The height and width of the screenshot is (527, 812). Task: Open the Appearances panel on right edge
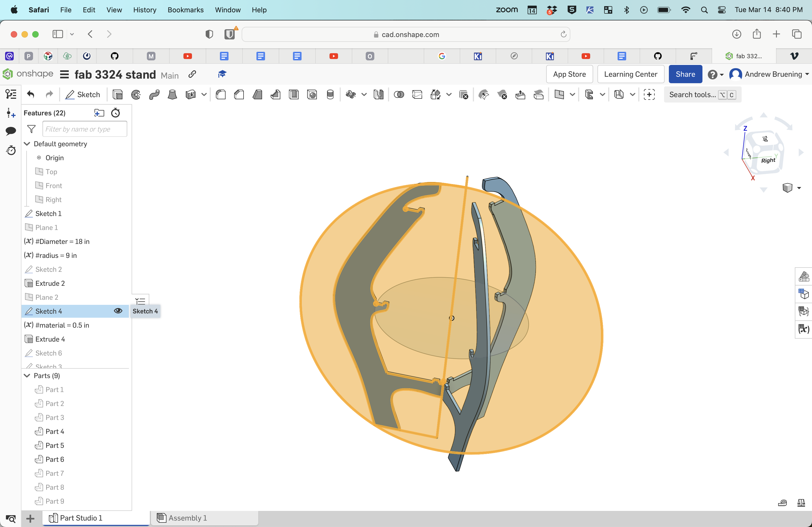(804, 276)
